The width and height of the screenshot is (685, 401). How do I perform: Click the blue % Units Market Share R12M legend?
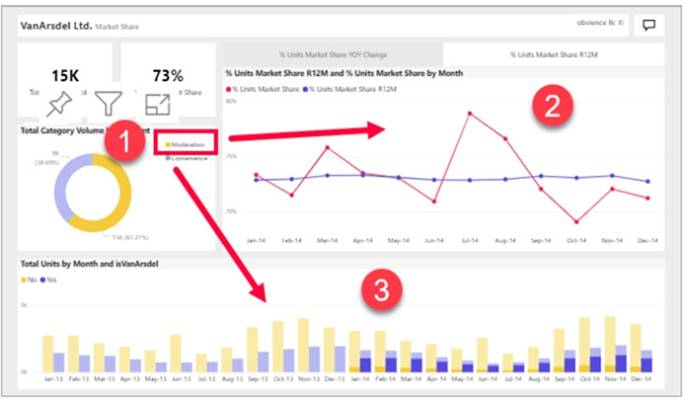[x=350, y=89]
